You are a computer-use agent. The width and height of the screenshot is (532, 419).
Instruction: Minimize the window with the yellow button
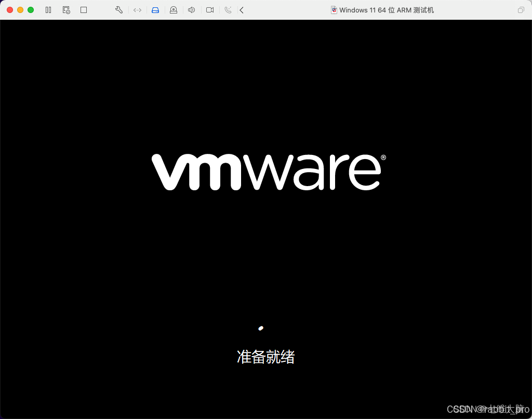click(x=20, y=10)
